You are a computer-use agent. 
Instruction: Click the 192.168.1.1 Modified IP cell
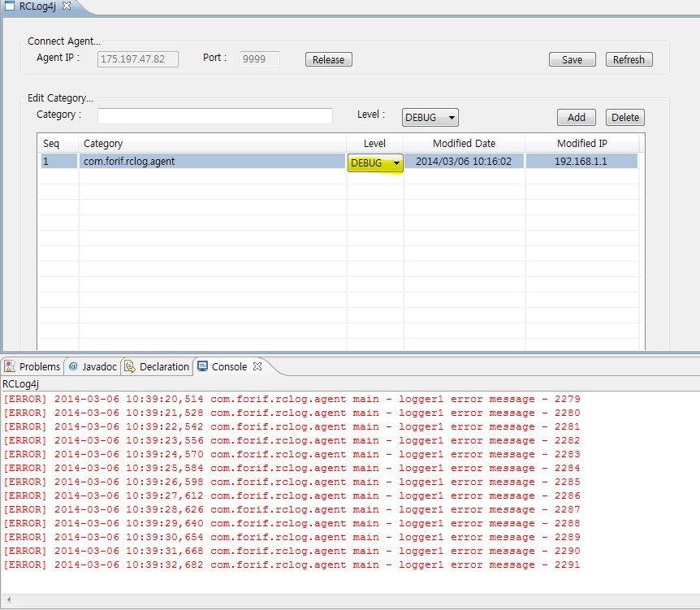tap(581, 161)
